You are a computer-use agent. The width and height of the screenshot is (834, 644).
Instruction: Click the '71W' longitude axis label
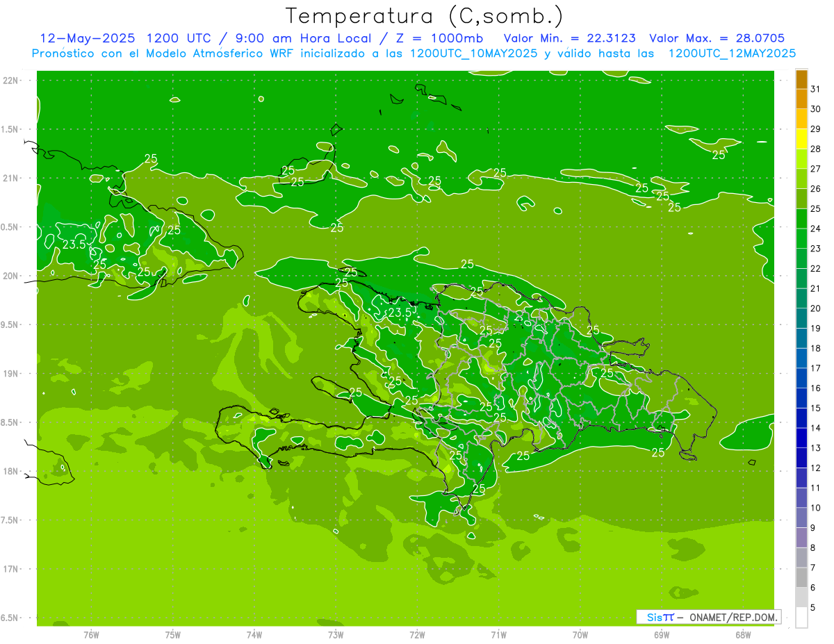498,634
